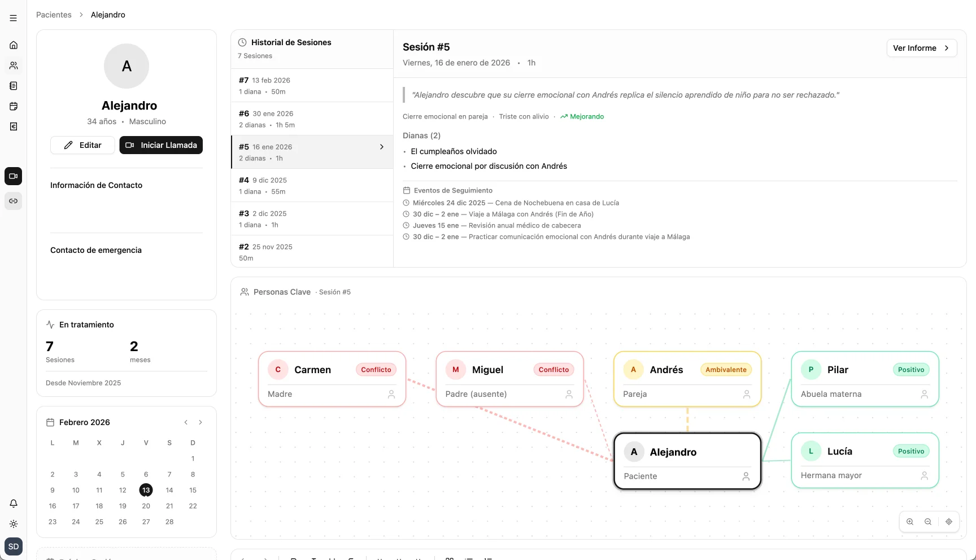Go to next month in the calendar

[x=201, y=422]
